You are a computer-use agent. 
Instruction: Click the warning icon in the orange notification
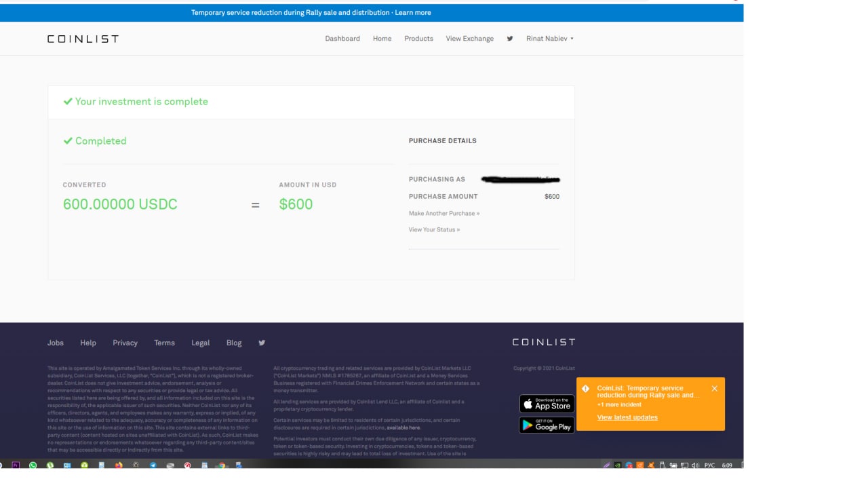click(586, 389)
